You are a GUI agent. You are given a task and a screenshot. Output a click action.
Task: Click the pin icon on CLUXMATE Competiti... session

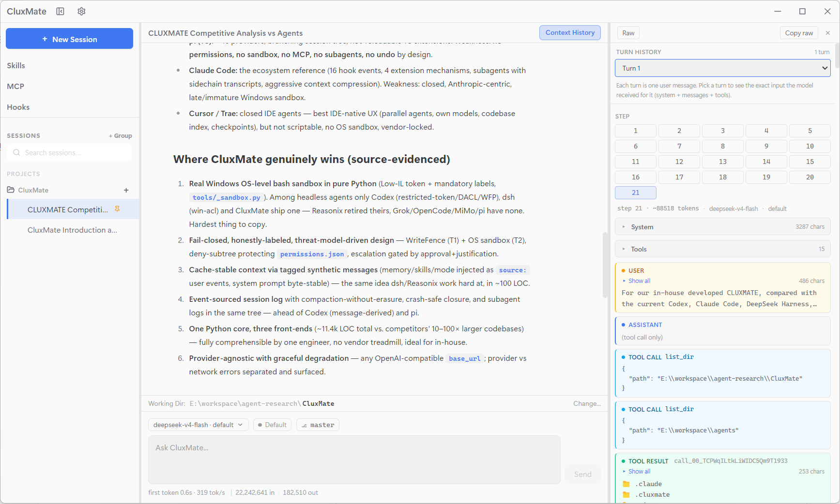point(117,209)
